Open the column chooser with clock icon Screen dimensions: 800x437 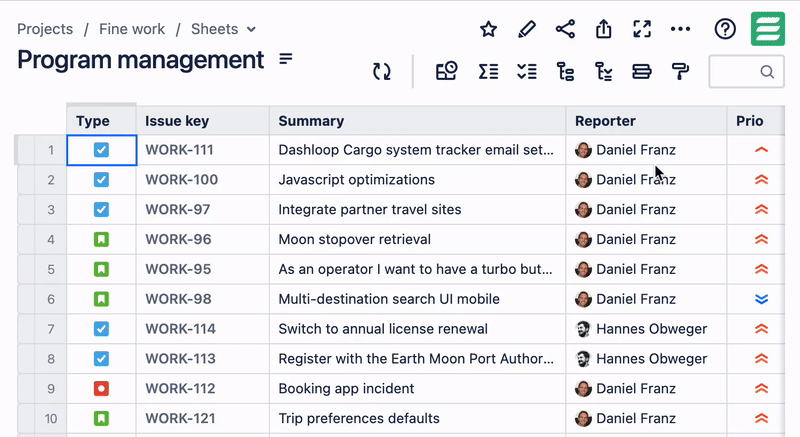[446, 71]
